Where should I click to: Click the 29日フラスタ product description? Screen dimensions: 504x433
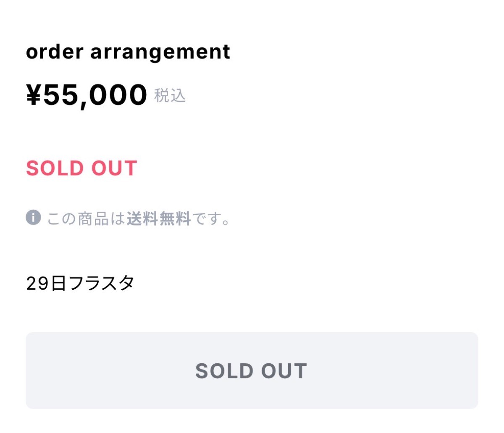pos(80,283)
